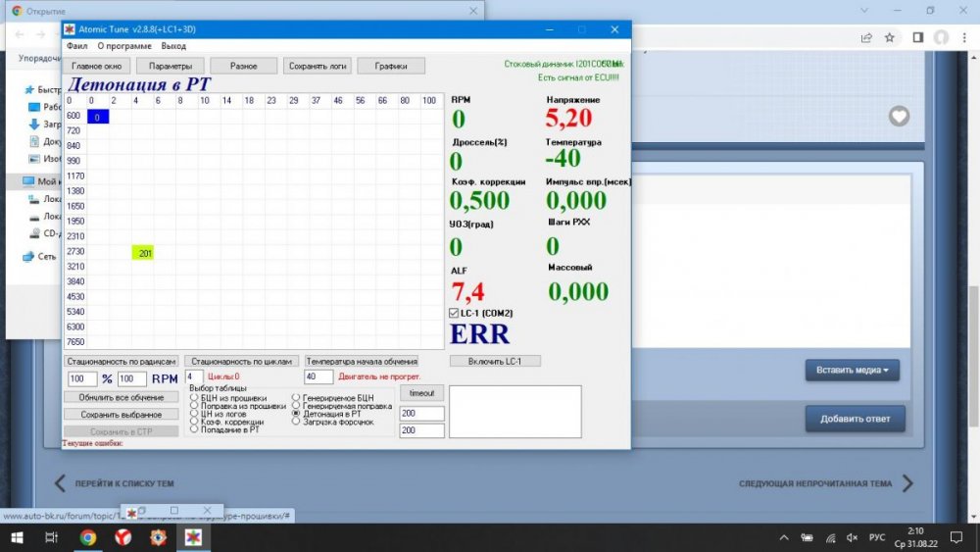Click Температура начала обучения button
This screenshot has width=980, height=552.
click(362, 362)
